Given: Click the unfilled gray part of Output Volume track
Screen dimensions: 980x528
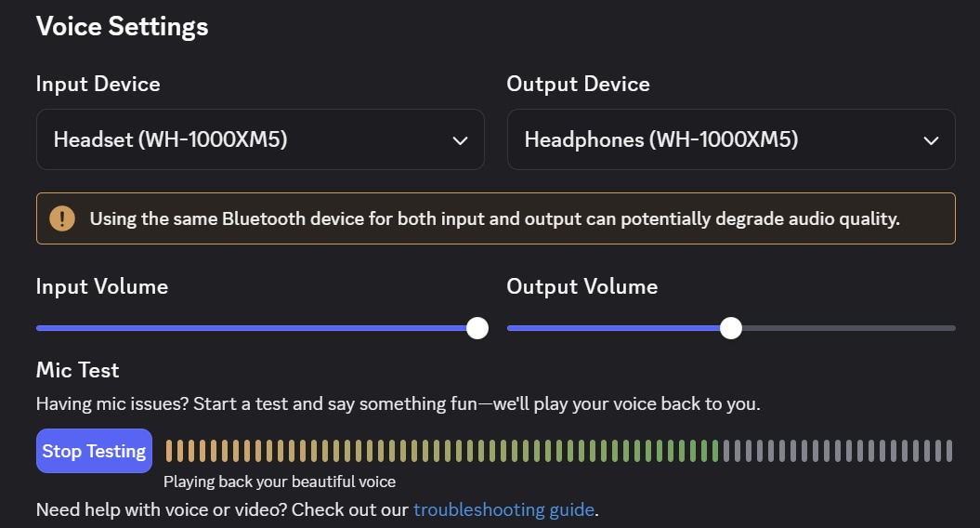Looking at the screenshot, I should pyautogui.click(x=848, y=328).
